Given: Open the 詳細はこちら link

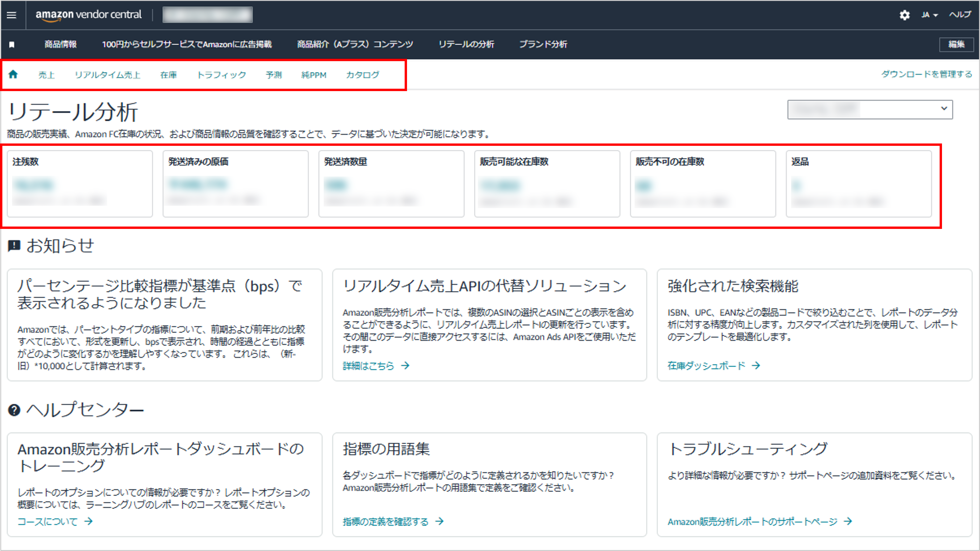Looking at the screenshot, I should 368,366.
